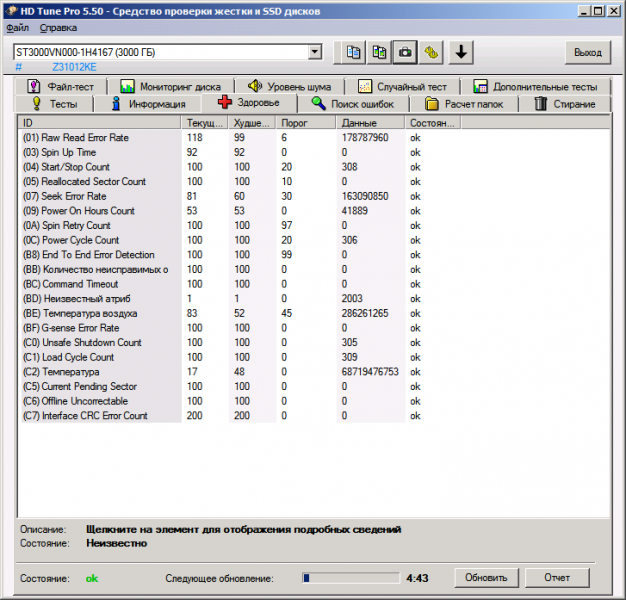Click the Обновить button

pyautogui.click(x=487, y=578)
